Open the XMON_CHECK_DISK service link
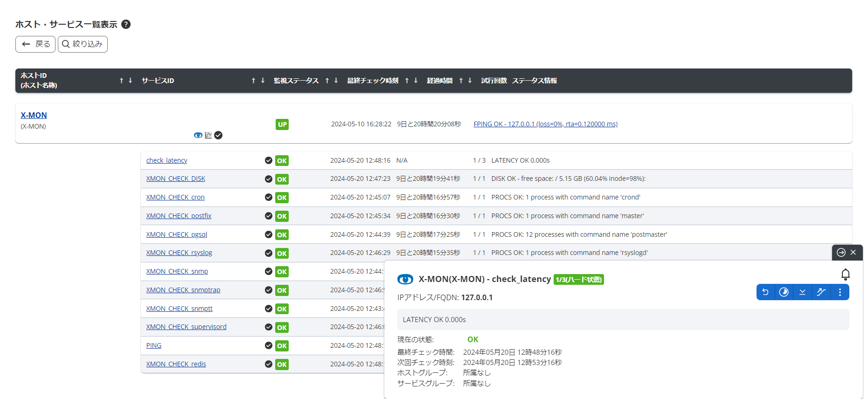Viewport: 868px width, 399px height. (x=175, y=179)
